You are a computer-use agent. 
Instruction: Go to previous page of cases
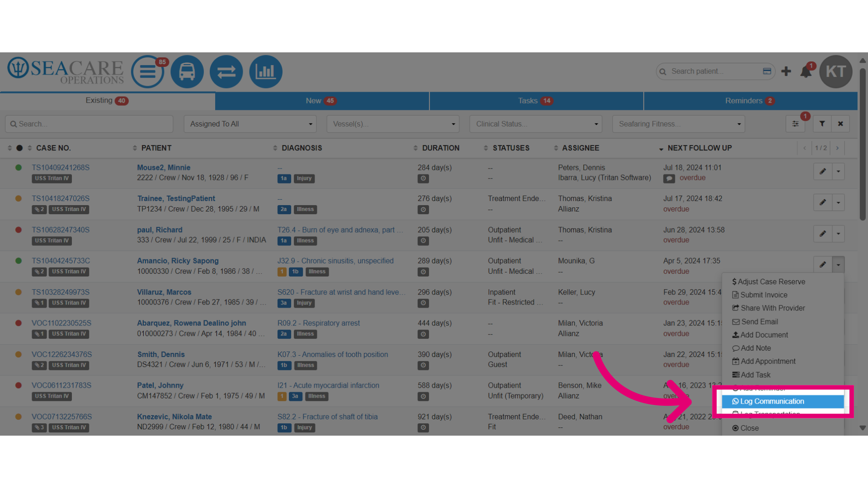click(805, 148)
